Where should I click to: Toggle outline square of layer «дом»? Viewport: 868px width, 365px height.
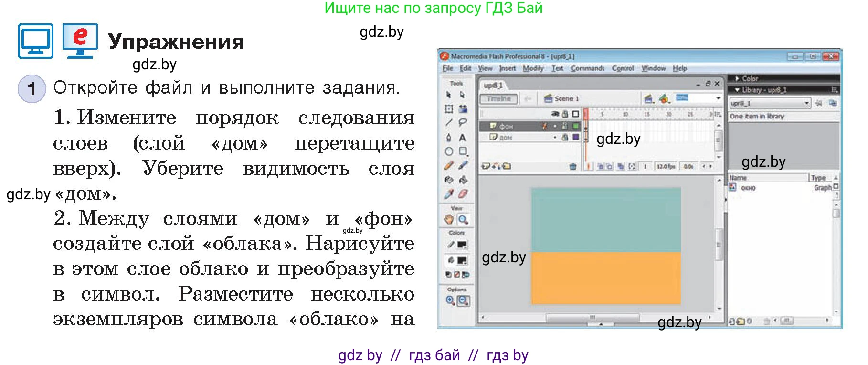point(575,137)
